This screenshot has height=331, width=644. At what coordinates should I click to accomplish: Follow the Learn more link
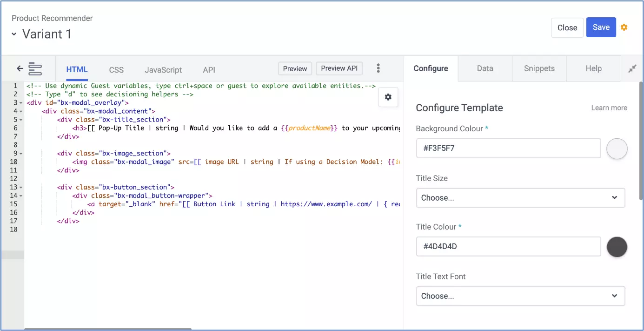[x=609, y=108]
